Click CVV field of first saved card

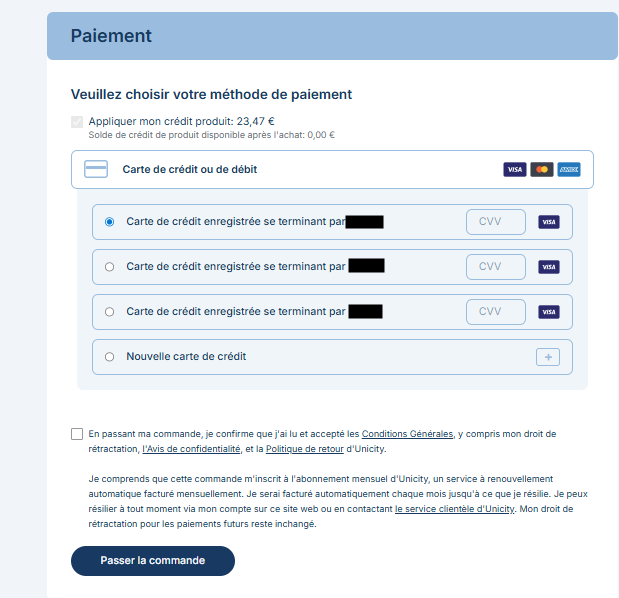pos(495,222)
